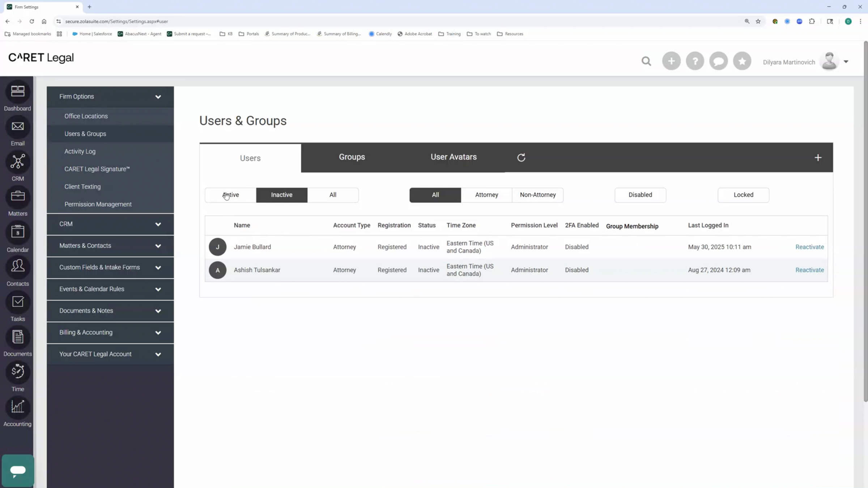Click the CARET Legal logo
The height and width of the screenshot is (488, 868).
pos(41,57)
